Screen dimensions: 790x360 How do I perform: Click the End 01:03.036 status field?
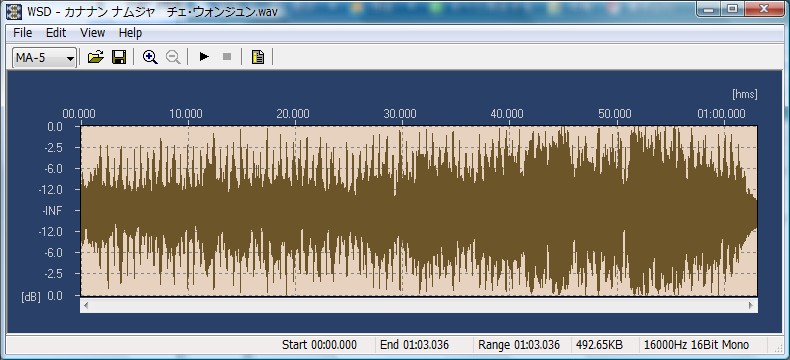tap(414, 345)
